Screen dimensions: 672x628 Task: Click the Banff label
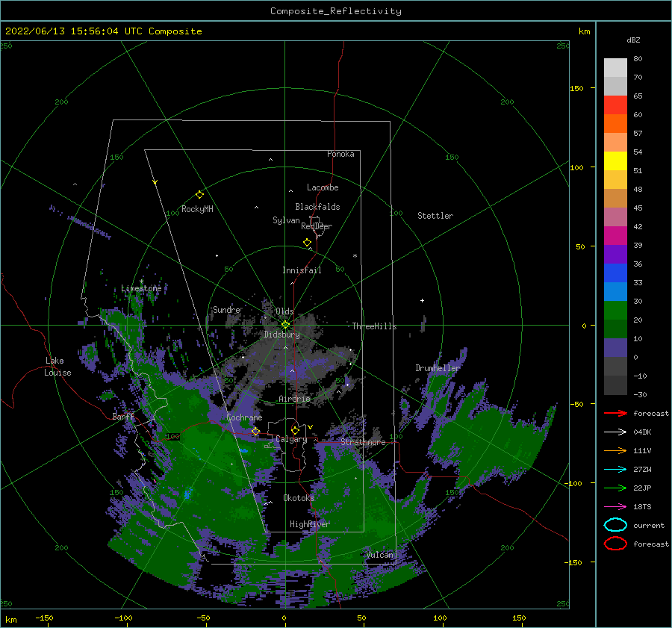(123, 416)
